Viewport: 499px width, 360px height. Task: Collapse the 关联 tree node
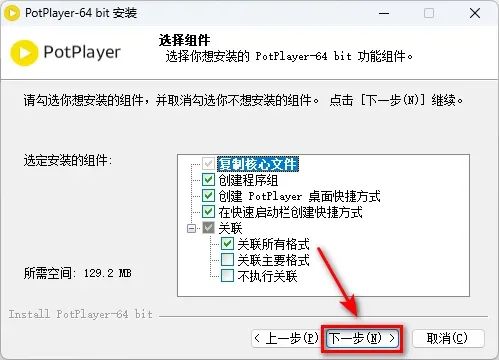coord(191,228)
